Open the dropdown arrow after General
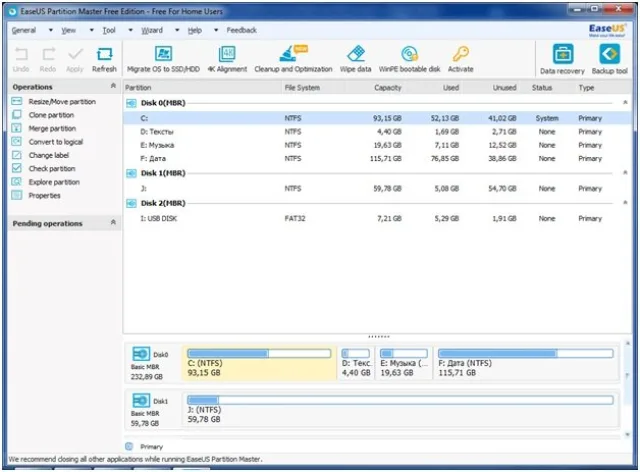 click(51, 30)
